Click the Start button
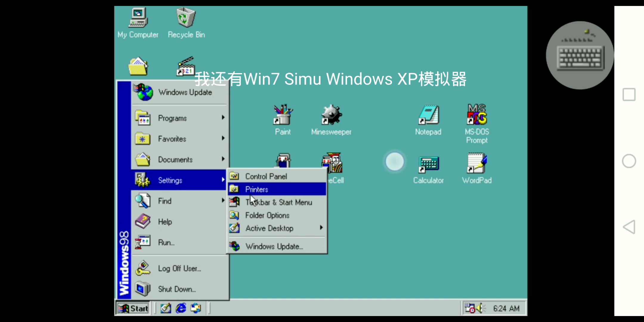Image resolution: width=644 pixels, height=322 pixels. pyautogui.click(x=132, y=308)
